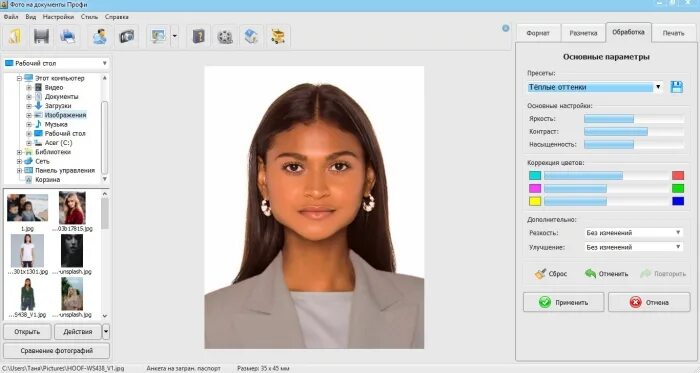Click the help book icon
Image resolution: width=700 pixels, height=373 pixels.
[x=198, y=37]
